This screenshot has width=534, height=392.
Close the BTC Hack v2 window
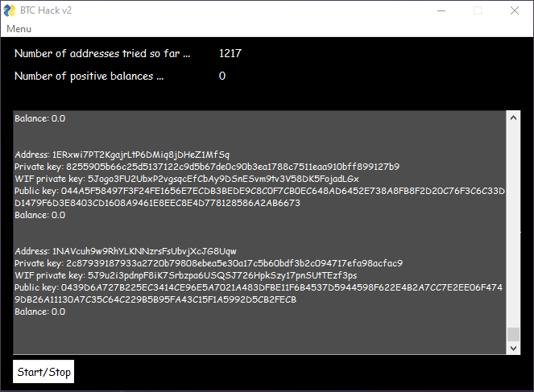point(514,10)
